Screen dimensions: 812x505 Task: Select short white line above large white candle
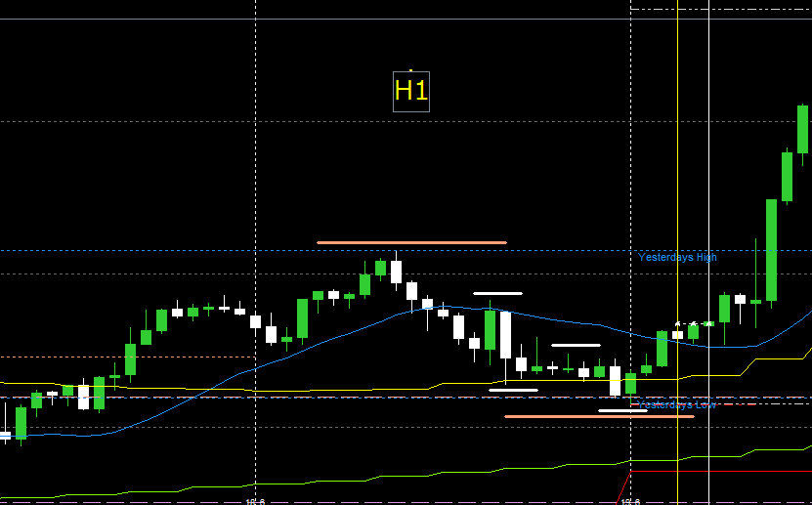[x=497, y=293]
